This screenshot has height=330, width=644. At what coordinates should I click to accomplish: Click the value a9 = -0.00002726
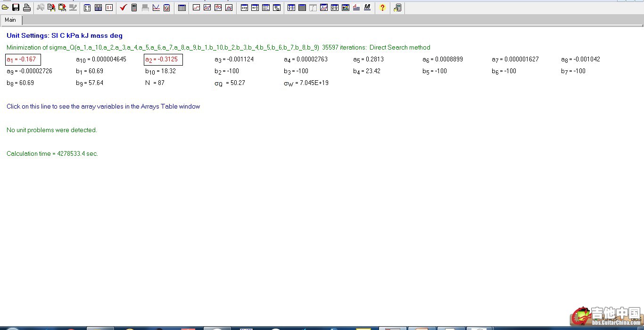click(x=29, y=71)
